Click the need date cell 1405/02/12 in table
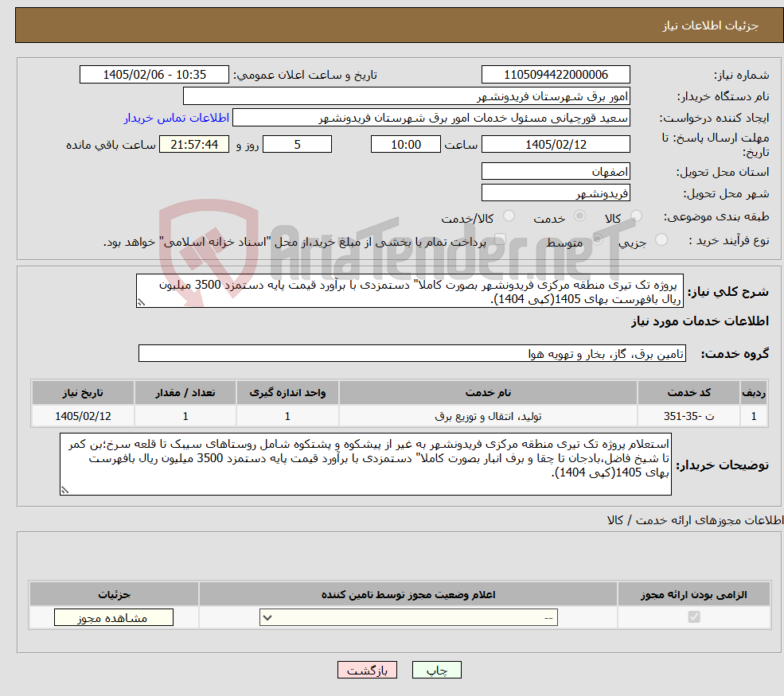784x696 pixels. 83,416
